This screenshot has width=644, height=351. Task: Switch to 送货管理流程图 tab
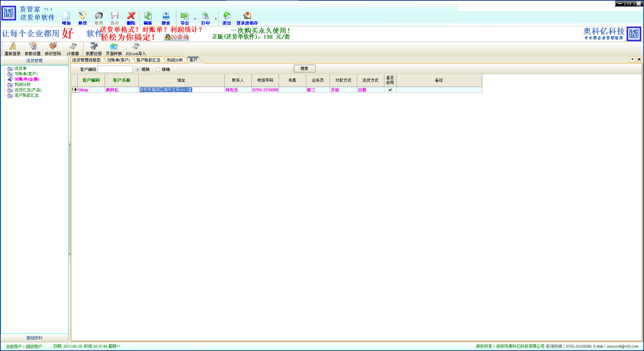click(87, 60)
